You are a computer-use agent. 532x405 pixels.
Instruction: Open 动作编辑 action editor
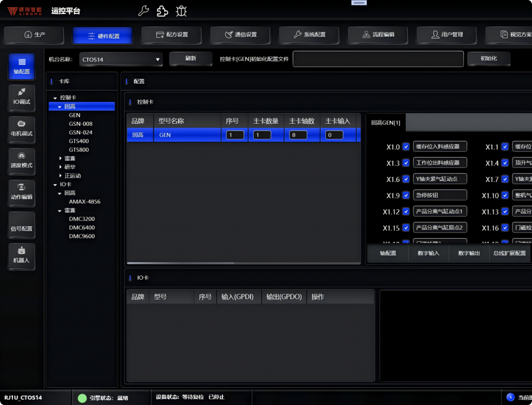coord(21,192)
